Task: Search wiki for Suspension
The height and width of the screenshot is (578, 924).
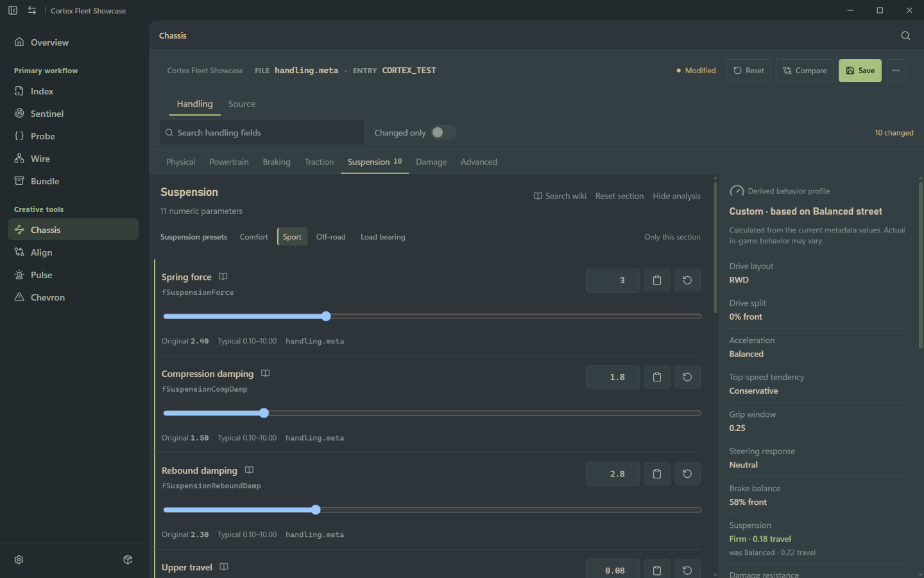Action: (560, 196)
